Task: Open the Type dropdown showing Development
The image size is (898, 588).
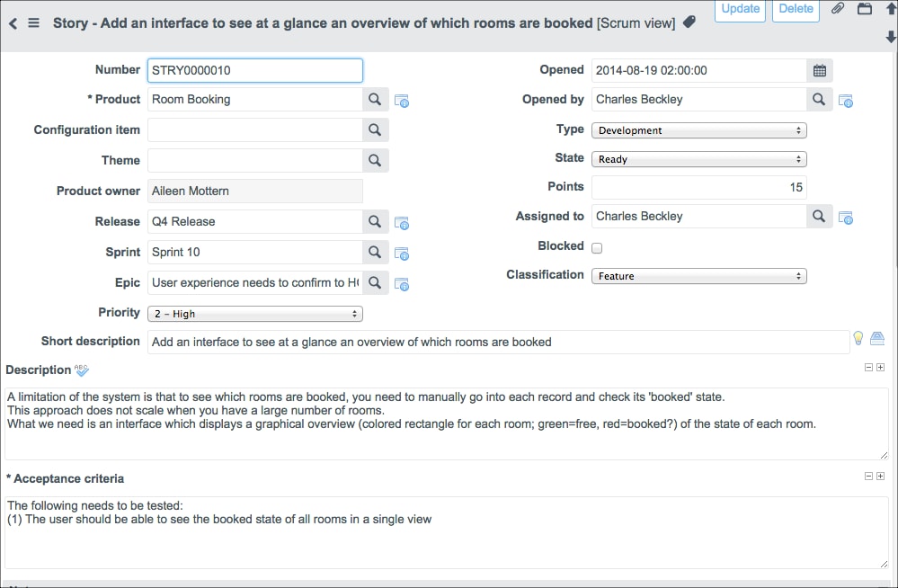Action: point(698,130)
